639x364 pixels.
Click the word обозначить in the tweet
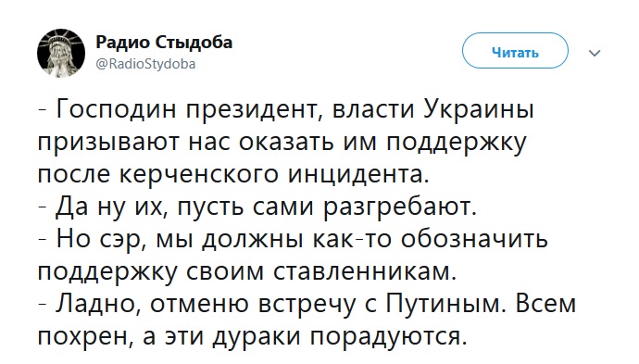pos(474,239)
